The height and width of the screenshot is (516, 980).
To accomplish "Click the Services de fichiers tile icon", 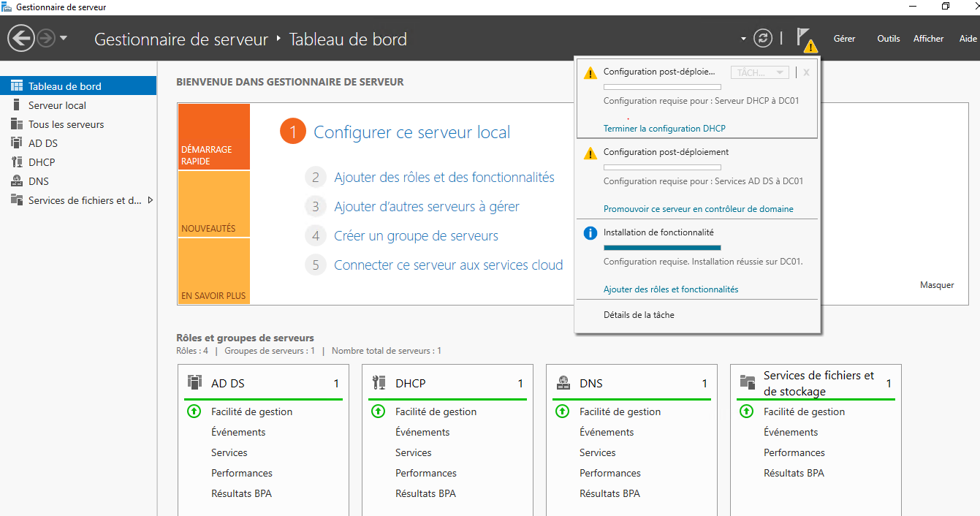I will click(747, 382).
